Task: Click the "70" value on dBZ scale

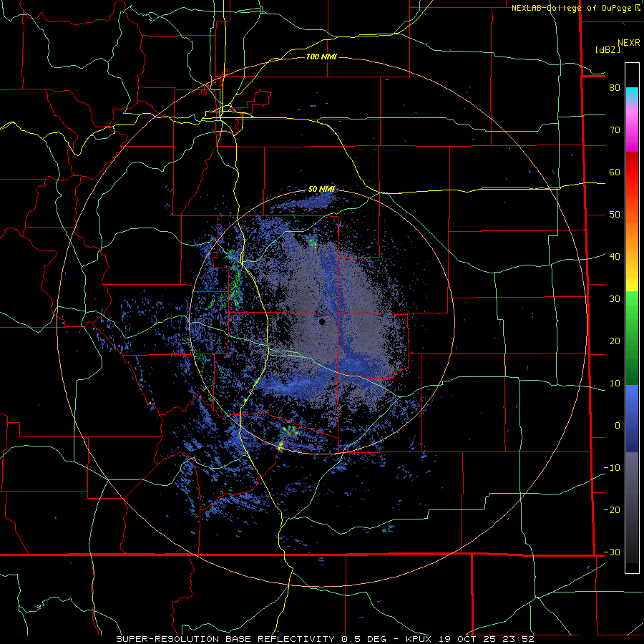Action: (x=615, y=130)
